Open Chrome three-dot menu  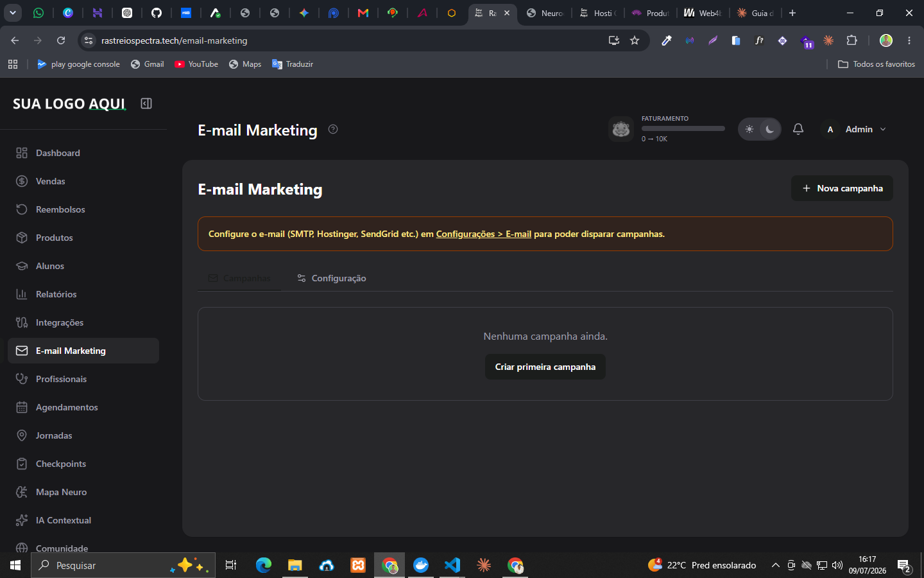909,40
